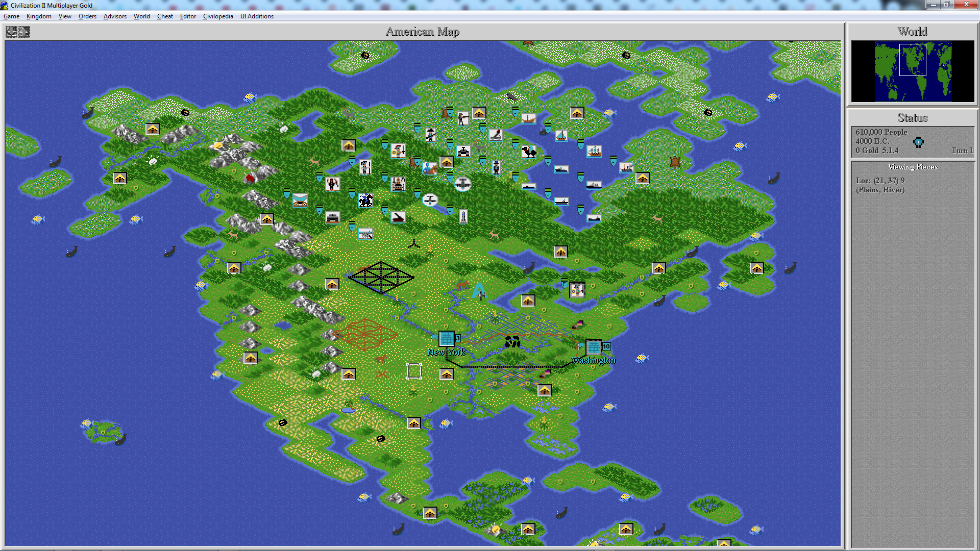
Task: Click the '0 Gold 5.1.4' treasury text
Action: coord(877,151)
